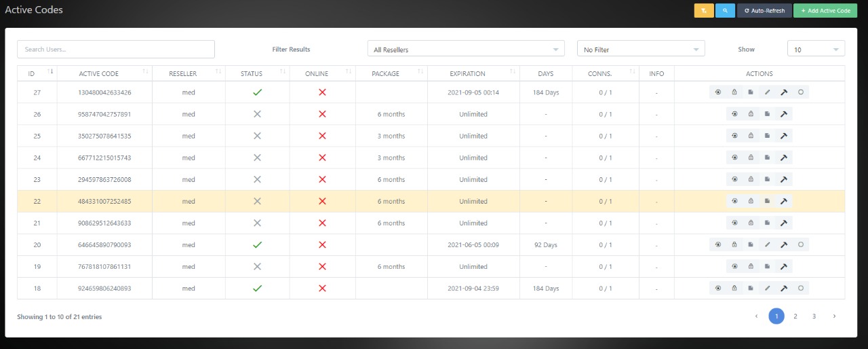Click the Add Active Code button
Screen dimensions: 868x349
tap(825, 11)
